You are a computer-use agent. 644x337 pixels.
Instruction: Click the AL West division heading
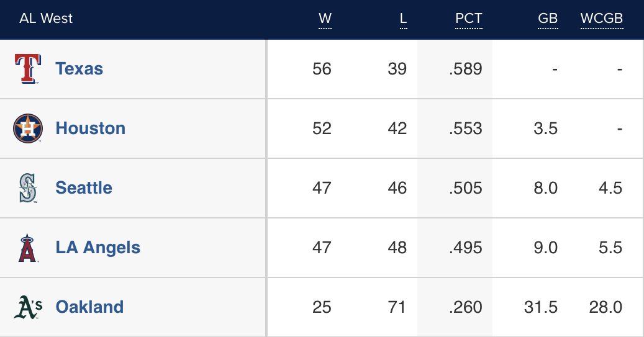(46, 19)
